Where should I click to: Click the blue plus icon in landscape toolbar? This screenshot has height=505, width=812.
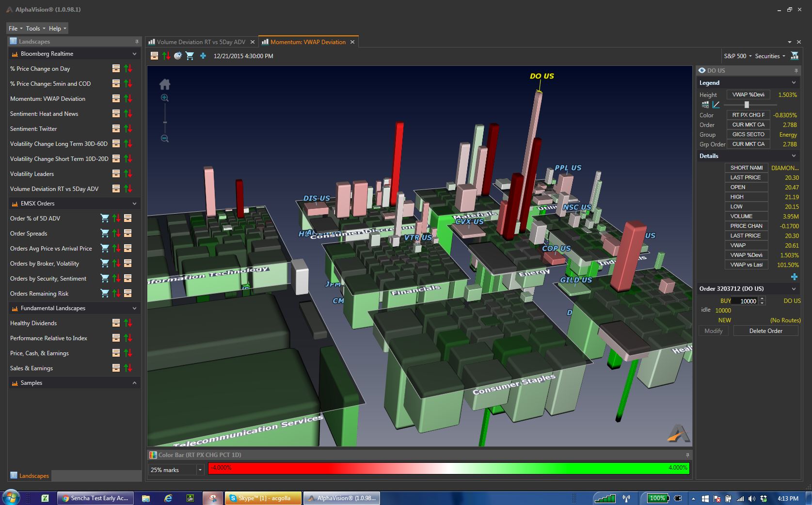click(203, 56)
